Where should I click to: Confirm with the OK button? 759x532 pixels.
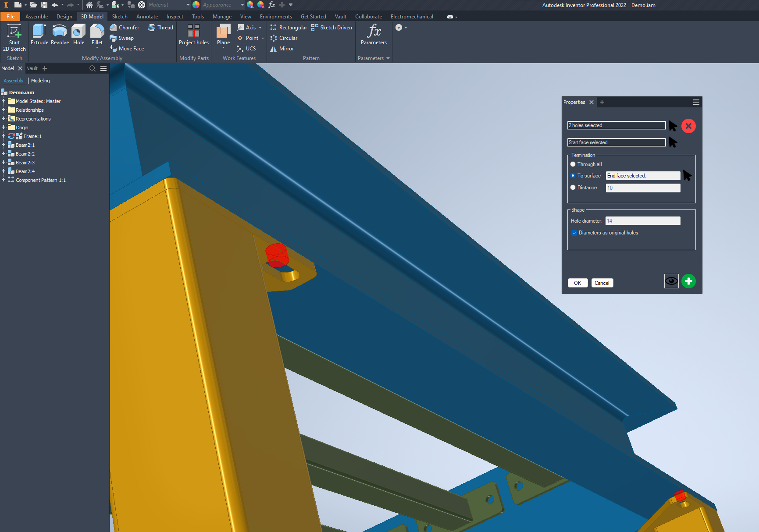577,283
